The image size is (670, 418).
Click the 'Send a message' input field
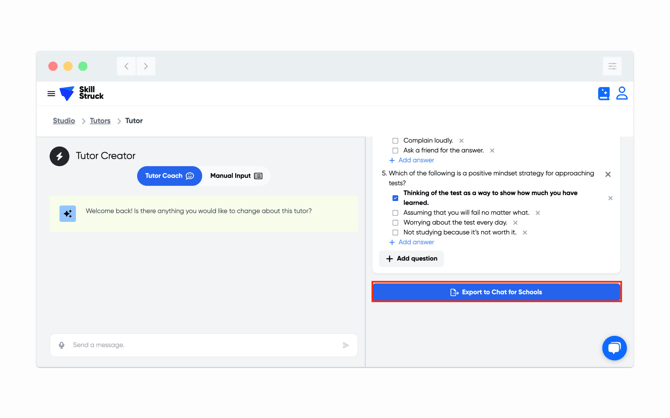point(200,345)
